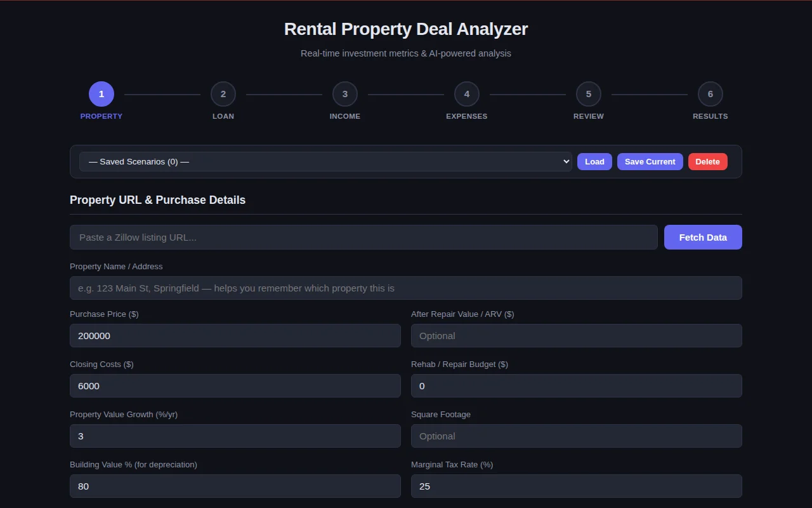This screenshot has width=812, height=508.
Task: Click the Load button
Action: pyautogui.click(x=594, y=161)
